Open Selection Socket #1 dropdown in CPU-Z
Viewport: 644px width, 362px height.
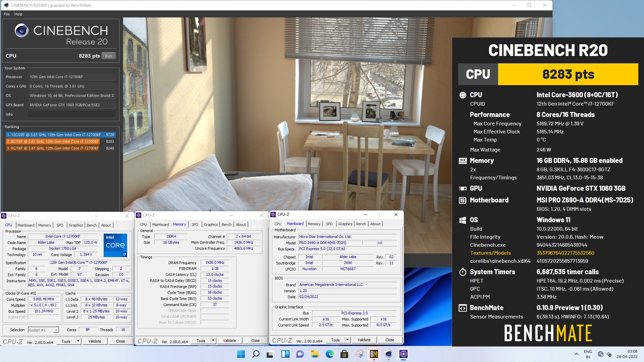44,330
